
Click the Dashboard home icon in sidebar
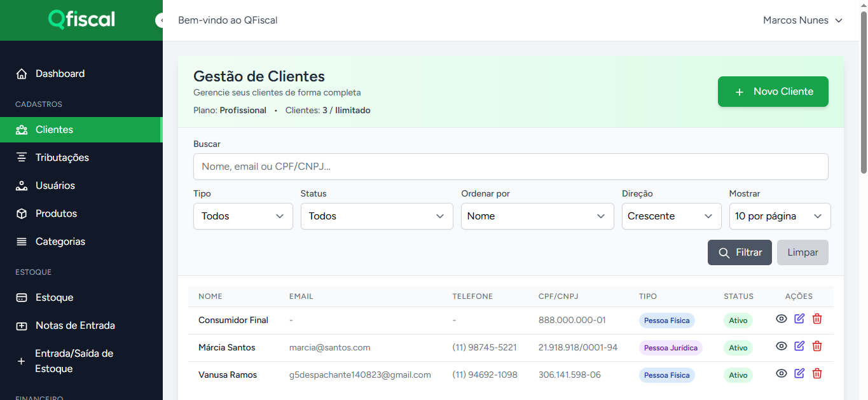[x=22, y=74]
